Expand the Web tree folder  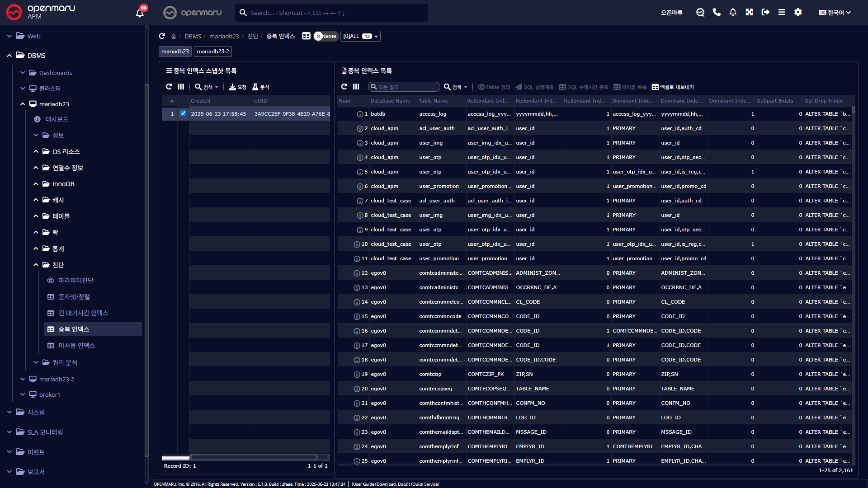[9, 36]
